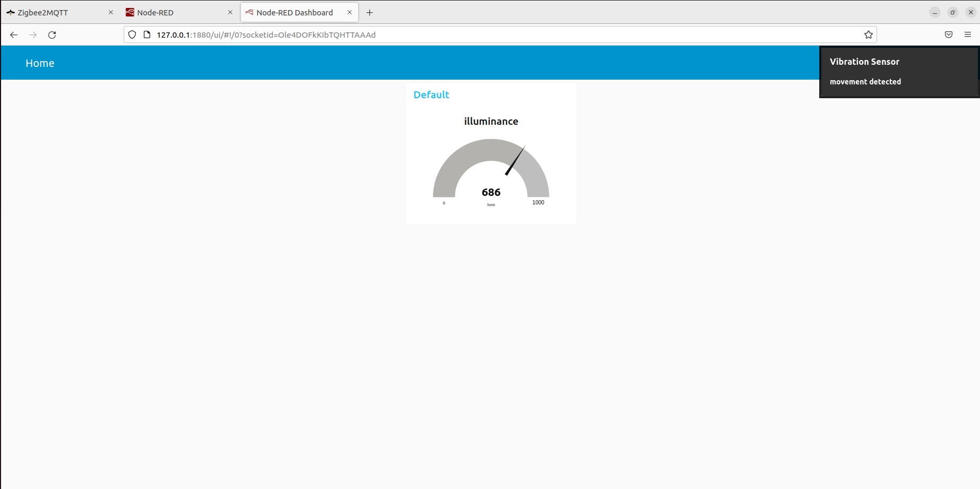Switch to the Zigbee2MQTT tab
Image resolution: width=980 pixels, height=489 pixels.
click(x=60, y=12)
